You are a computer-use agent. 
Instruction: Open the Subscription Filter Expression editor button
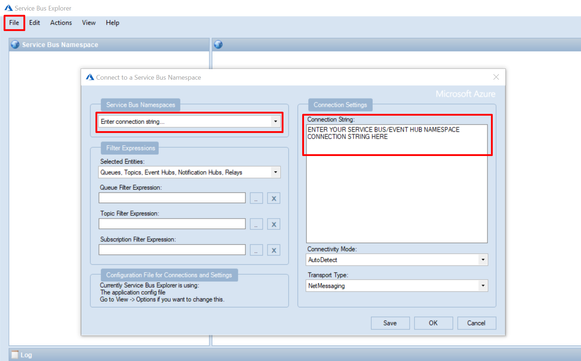click(x=256, y=250)
